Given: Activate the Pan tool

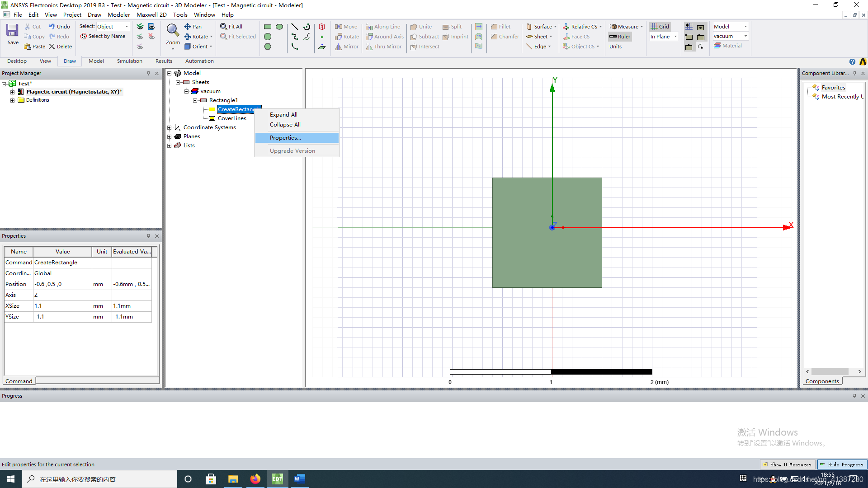Looking at the screenshot, I should tap(193, 27).
